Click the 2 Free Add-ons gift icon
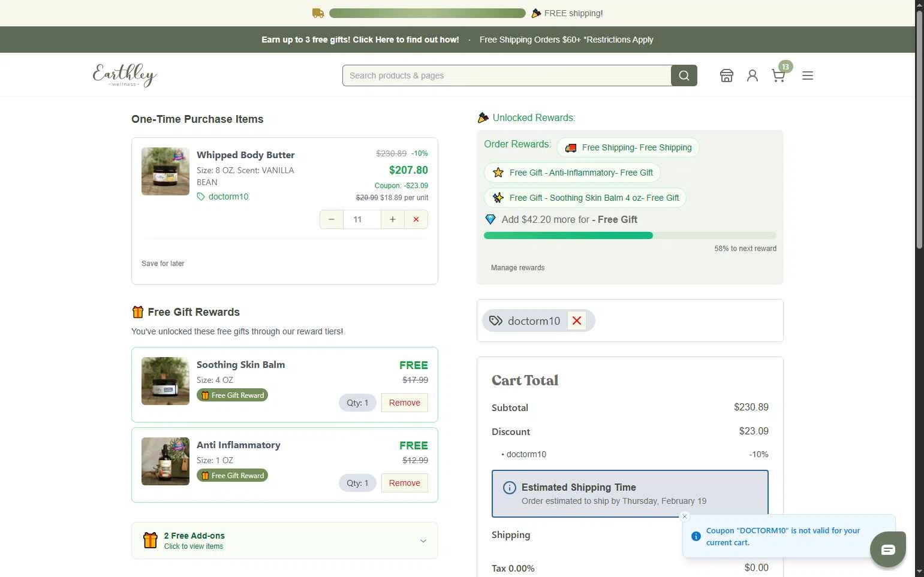The height and width of the screenshot is (577, 924). pos(150,540)
